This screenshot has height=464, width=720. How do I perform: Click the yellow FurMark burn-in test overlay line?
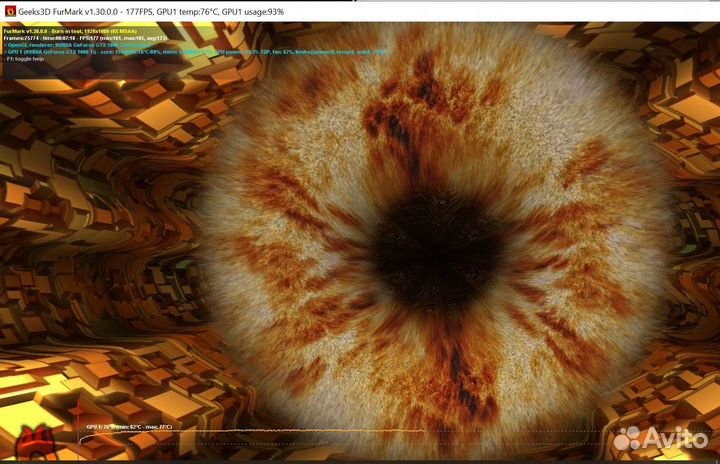tap(70, 30)
